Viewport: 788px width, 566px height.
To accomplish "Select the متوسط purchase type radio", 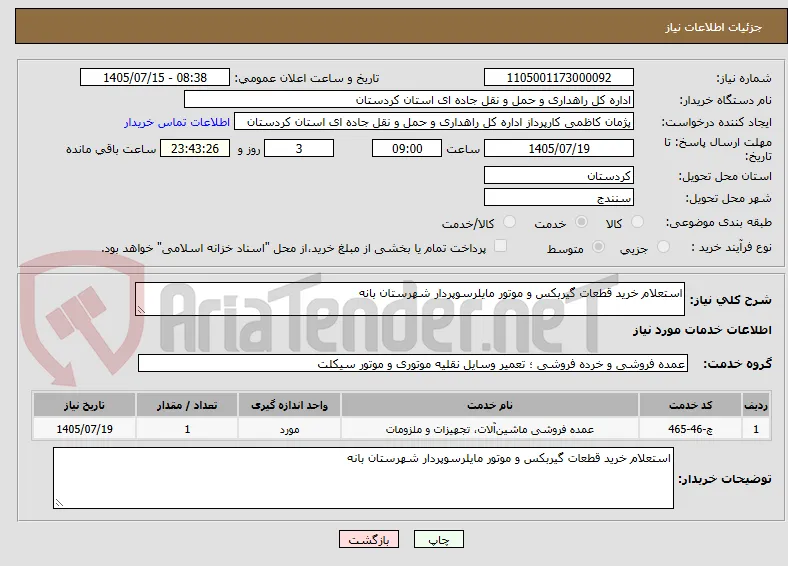I will click(x=598, y=246).
